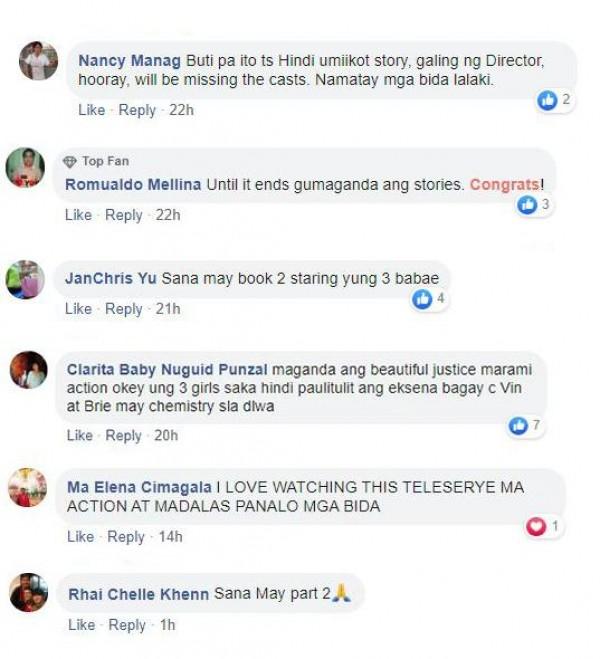600x659 pixels.
Task: Click the like reaction icon on Nancy Manag's comment
Action: [x=547, y=100]
